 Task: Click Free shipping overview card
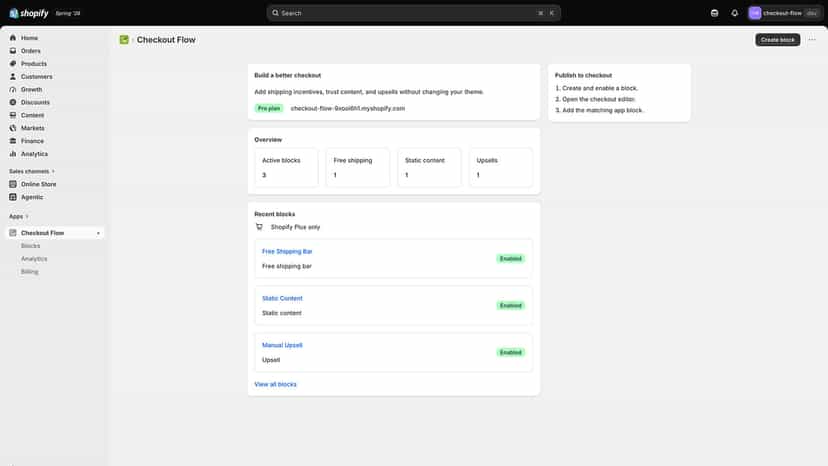tap(357, 167)
